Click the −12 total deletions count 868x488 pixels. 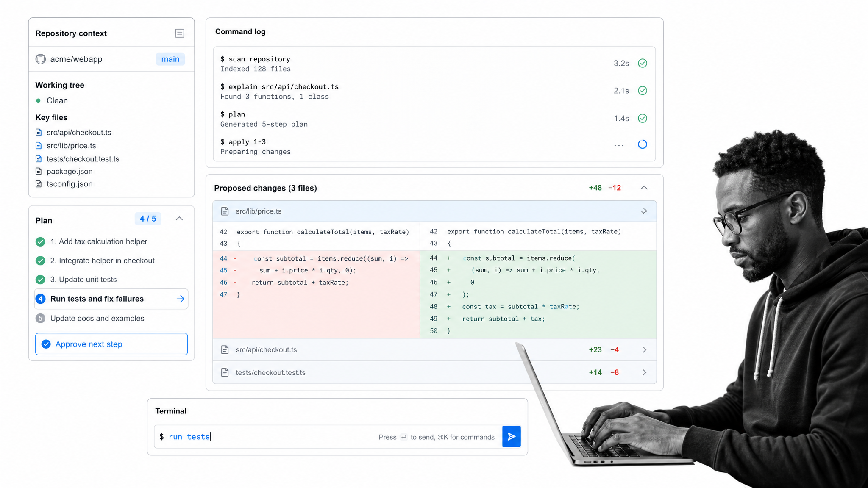point(615,188)
